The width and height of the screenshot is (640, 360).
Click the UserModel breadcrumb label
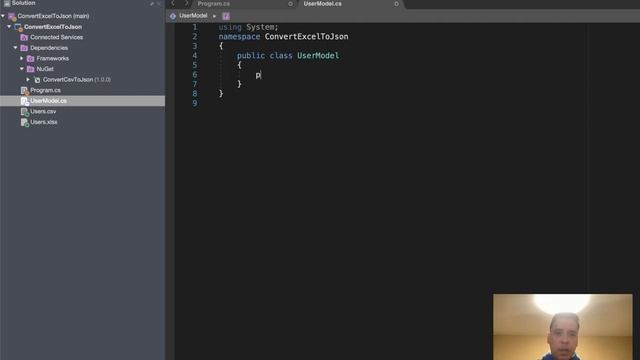(193, 16)
